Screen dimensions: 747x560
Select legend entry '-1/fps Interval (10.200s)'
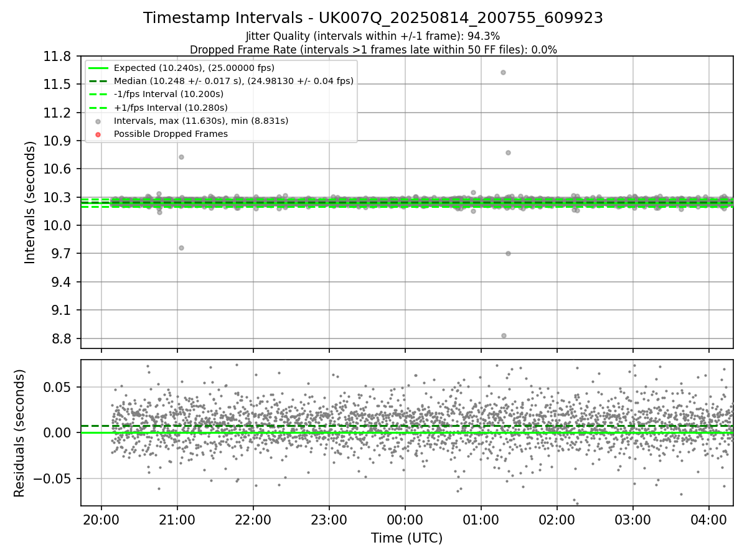point(169,94)
